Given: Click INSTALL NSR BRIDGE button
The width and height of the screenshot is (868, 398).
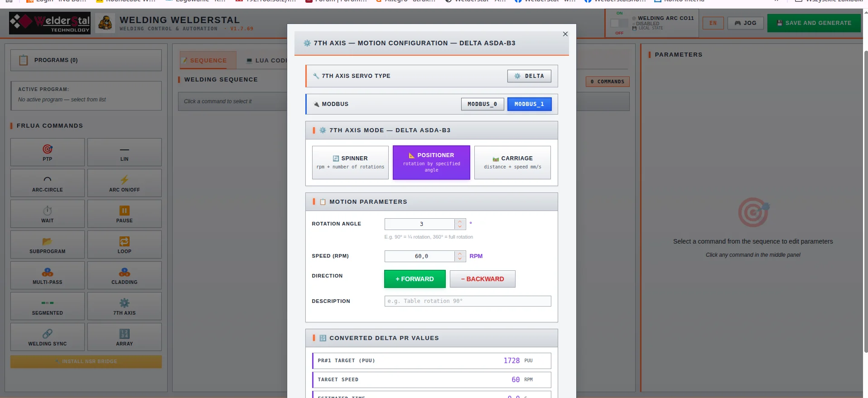Looking at the screenshot, I should (x=86, y=361).
